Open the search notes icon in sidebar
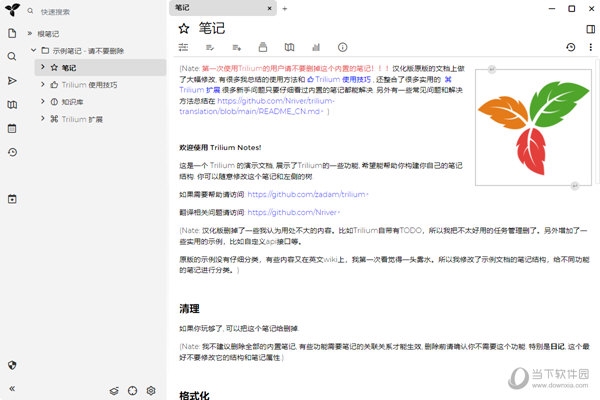The height and width of the screenshot is (400, 600). pos(12,57)
